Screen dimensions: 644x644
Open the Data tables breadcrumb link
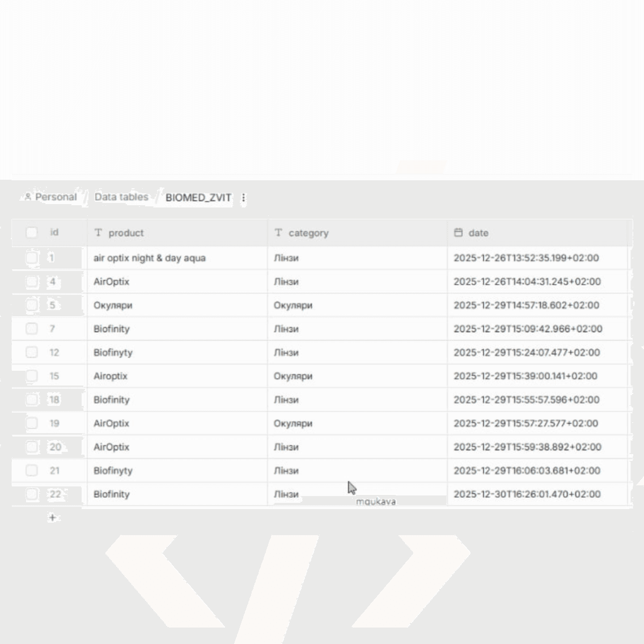point(121,197)
